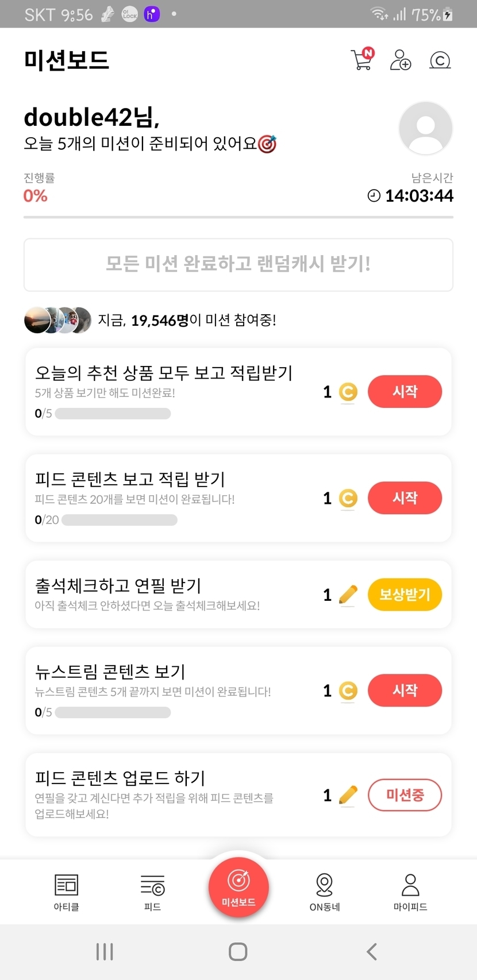Tap the pencil icon for 출석체크 mission

(x=348, y=595)
